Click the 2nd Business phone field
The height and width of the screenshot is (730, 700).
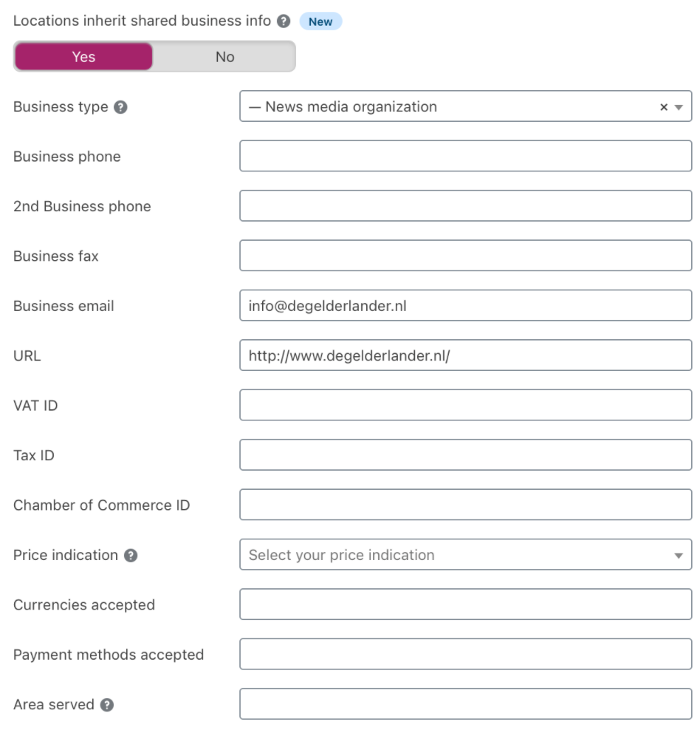(x=465, y=206)
